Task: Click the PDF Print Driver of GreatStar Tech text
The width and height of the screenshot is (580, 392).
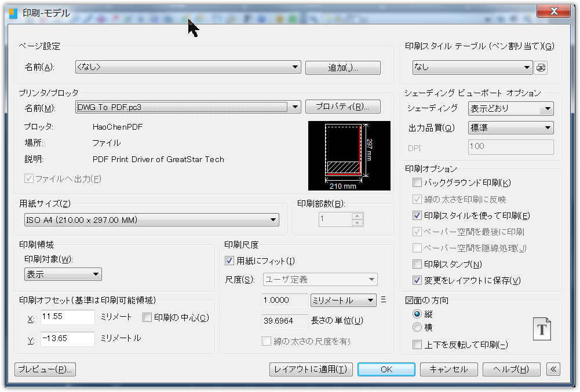Action: click(x=158, y=159)
